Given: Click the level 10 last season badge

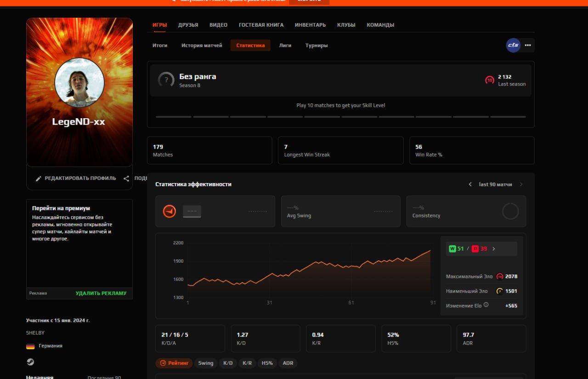Looking at the screenshot, I should (490, 80).
